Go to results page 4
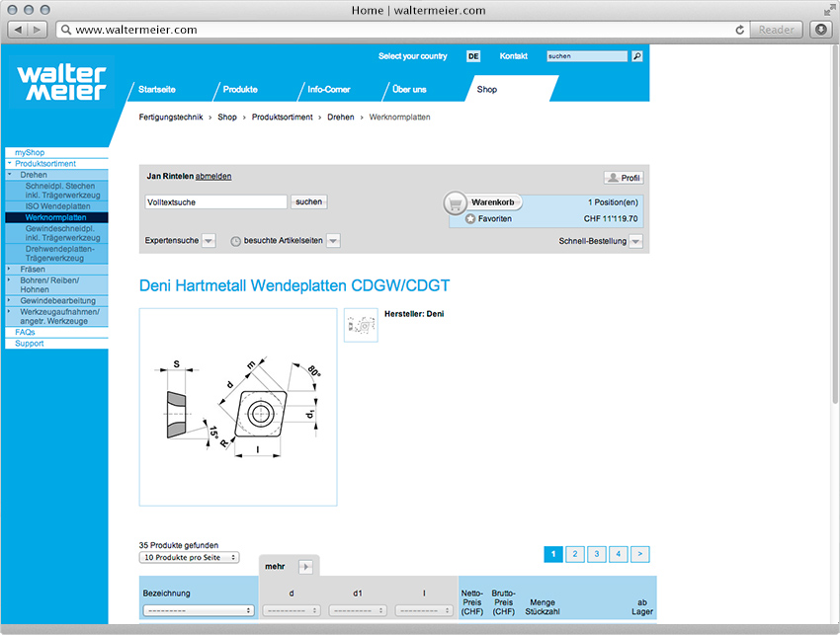The width and height of the screenshot is (840, 635). (619, 554)
